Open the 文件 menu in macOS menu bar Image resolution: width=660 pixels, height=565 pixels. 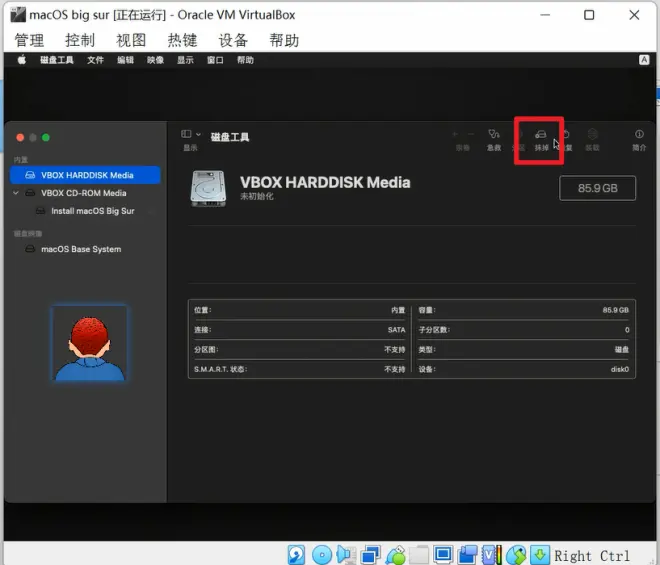96,60
